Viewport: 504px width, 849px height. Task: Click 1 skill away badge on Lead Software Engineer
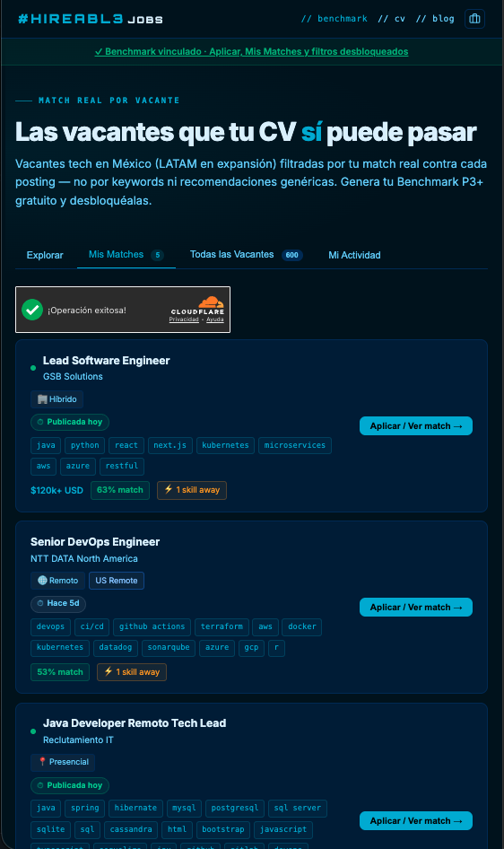192,490
